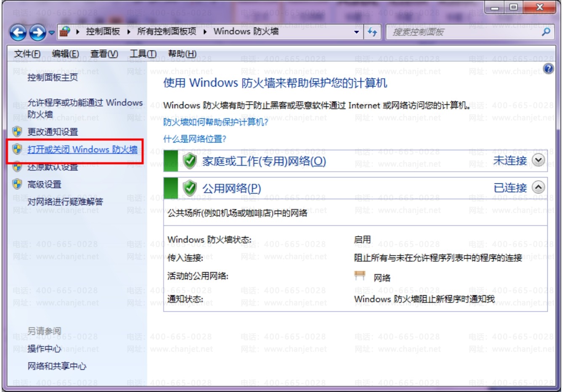Click the 还原默认设置 link
This screenshot has height=392, width=562.
coord(53,167)
